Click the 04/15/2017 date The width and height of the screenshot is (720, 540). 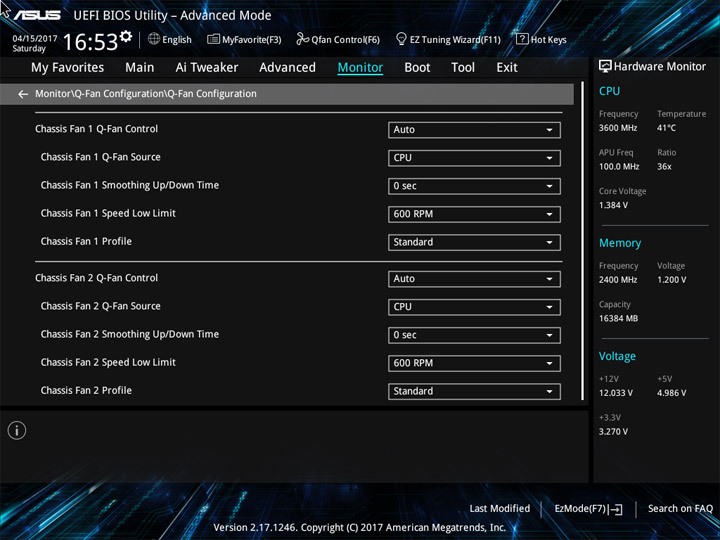tap(35, 39)
